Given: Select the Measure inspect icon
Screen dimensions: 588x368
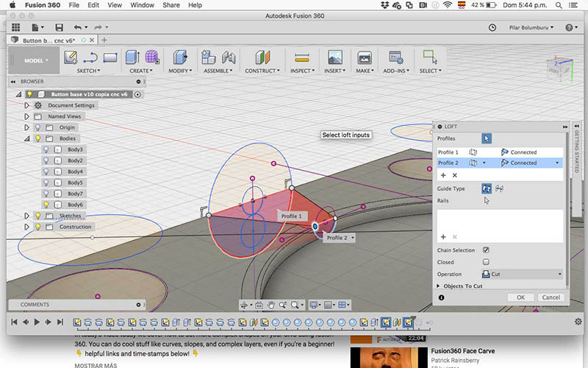Looking at the screenshot, I should [302, 57].
